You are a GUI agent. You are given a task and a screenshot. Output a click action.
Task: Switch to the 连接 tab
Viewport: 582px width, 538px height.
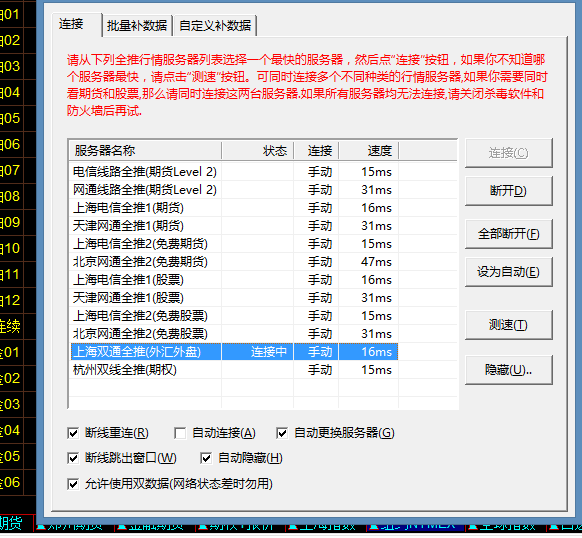point(76,25)
